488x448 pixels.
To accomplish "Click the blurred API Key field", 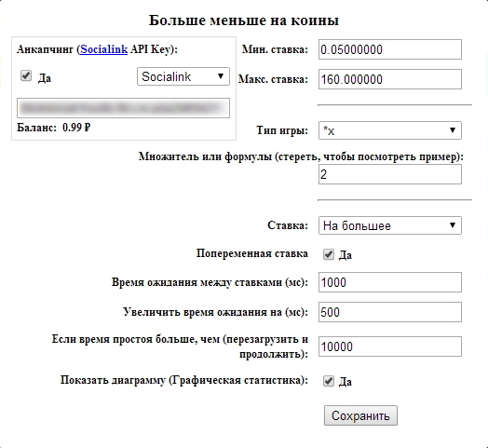I will click(x=123, y=108).
